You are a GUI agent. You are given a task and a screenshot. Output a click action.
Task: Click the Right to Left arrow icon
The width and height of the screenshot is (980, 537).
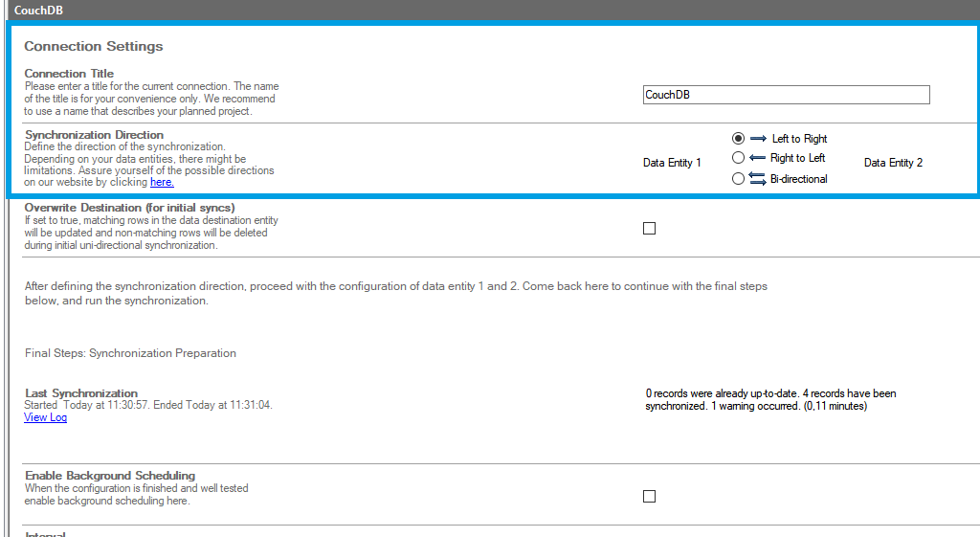click(x=757, y=158)
